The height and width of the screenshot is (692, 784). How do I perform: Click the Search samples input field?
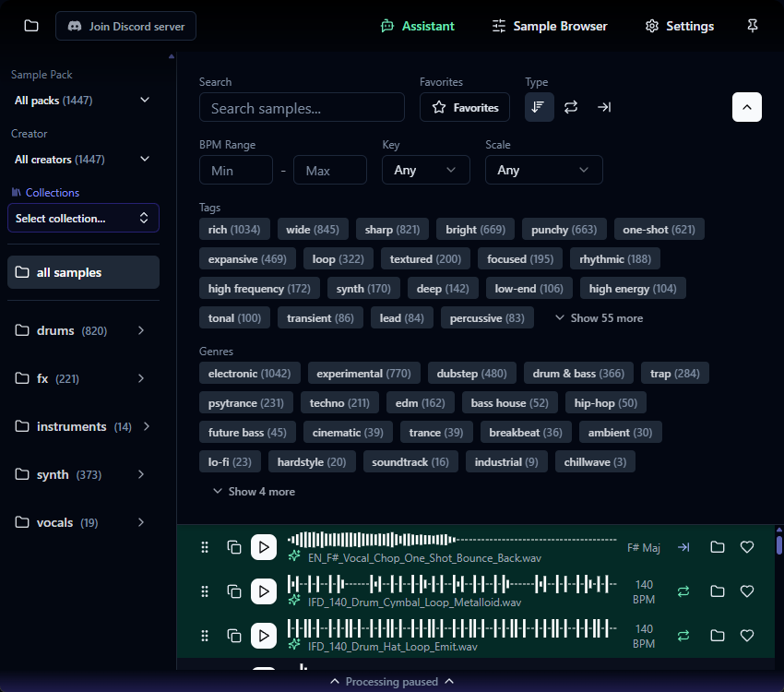tap(302, 108)
